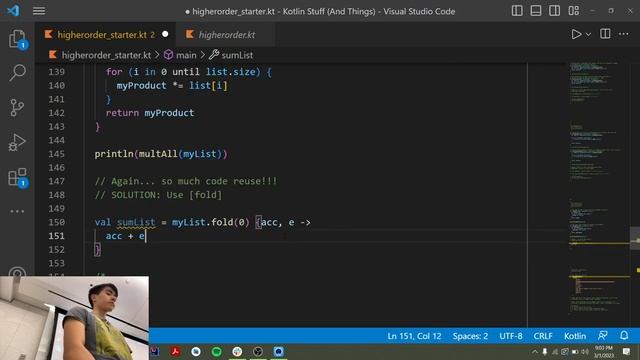Toggle primary side bar layout button
Viewport: 640px width, 360px height.
click(x=517, y=11)
